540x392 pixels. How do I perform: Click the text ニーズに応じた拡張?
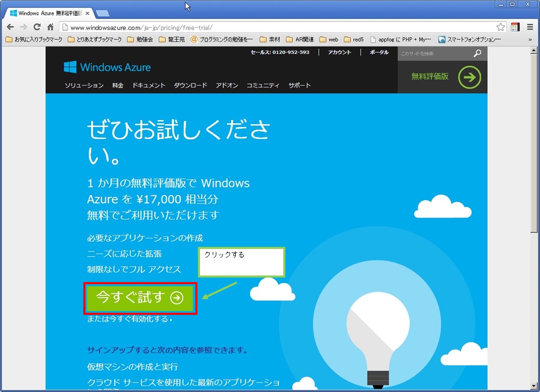(x=124, y=254)
